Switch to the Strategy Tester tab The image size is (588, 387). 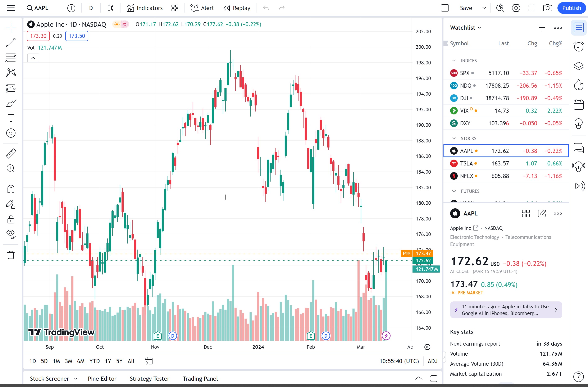pos(150,379)
